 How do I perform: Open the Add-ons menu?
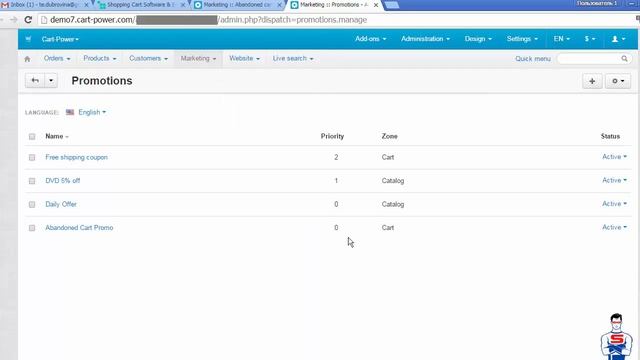pyautogui.click(x=370, y=39)
